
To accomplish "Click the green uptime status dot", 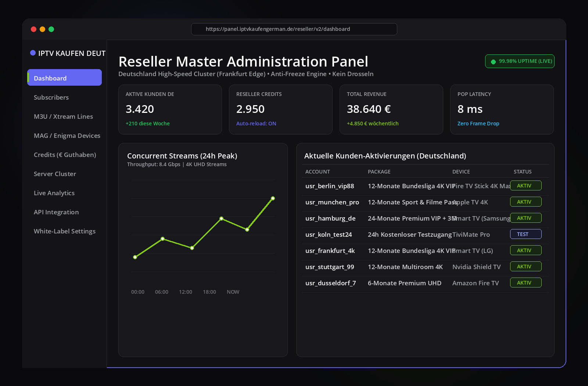I will (x=493, y=62).
